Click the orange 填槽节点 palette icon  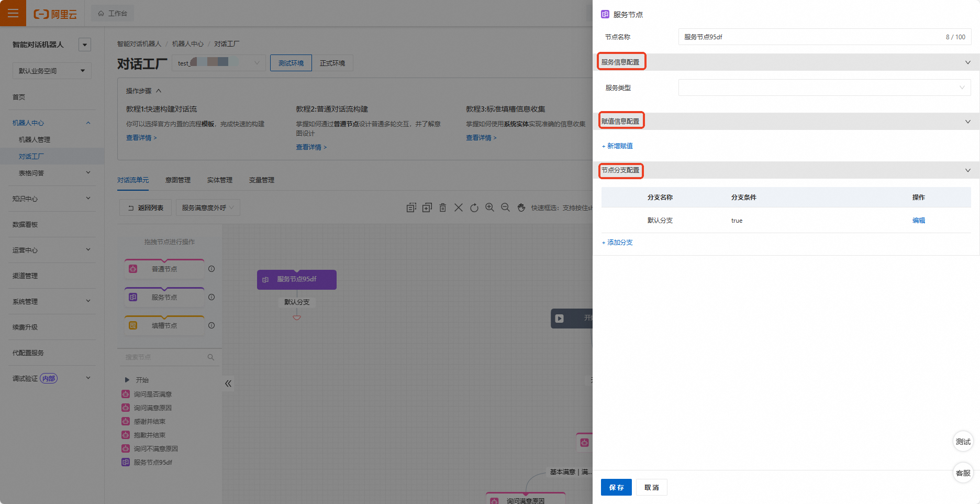pyautogui.click(x=133, y=325)
